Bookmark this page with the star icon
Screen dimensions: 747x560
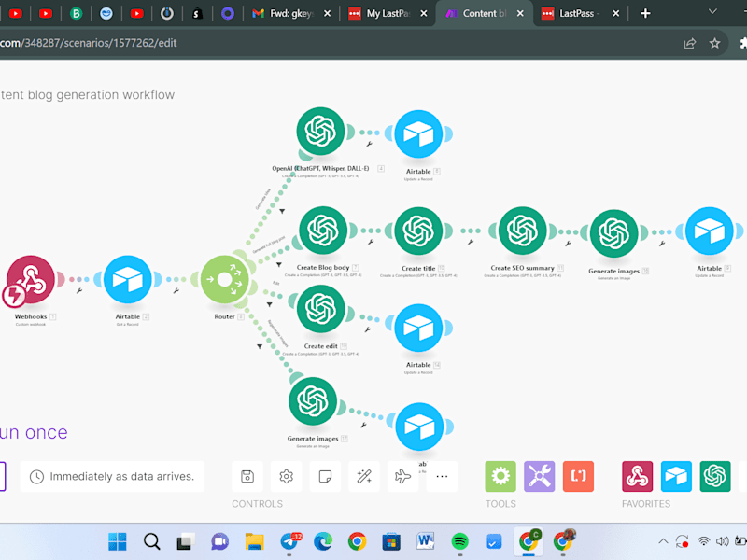tap(714, 43)
